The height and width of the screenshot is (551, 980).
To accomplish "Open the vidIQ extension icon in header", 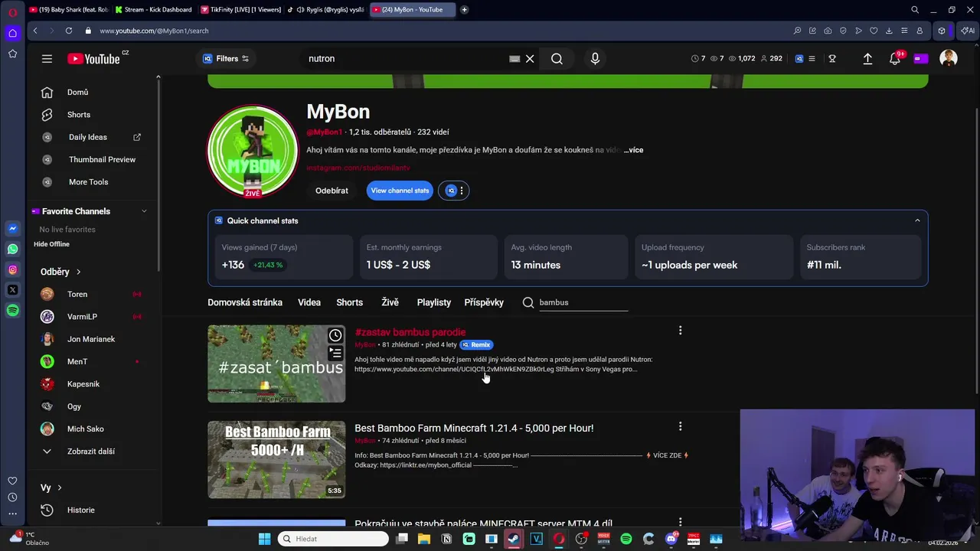I will (x=799, y=59).
